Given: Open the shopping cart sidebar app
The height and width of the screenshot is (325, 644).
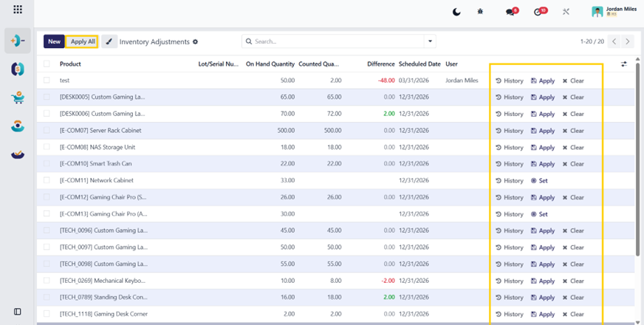Looking at the screenshot, I should click(18, 97).
